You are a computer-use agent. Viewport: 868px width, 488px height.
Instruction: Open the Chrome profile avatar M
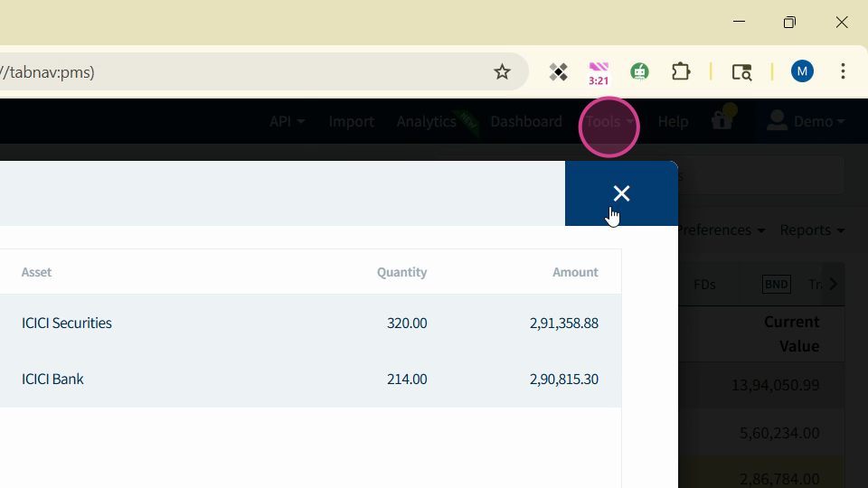coord(802,71)
